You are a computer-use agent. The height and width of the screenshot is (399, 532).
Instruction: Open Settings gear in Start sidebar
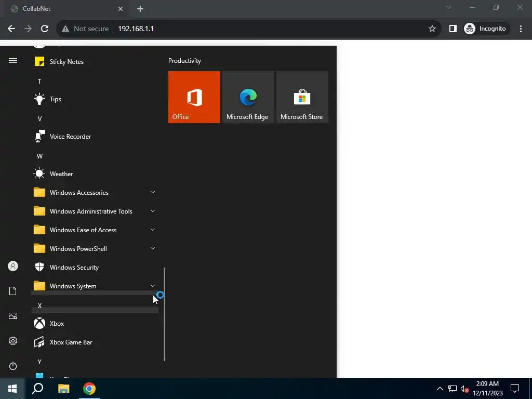tap(13, 341)
